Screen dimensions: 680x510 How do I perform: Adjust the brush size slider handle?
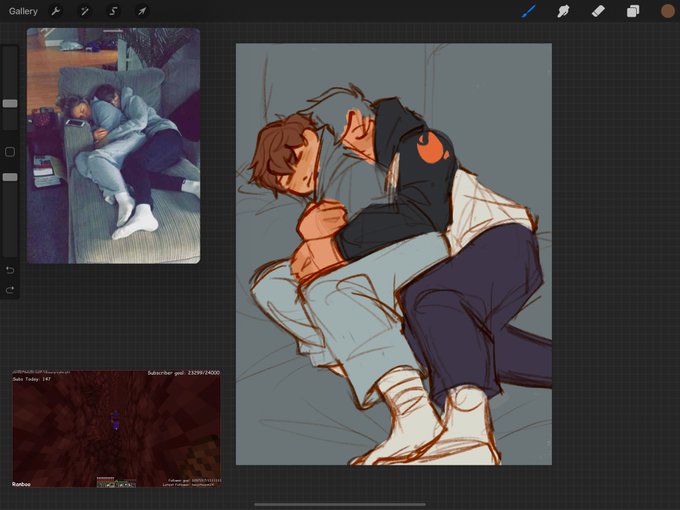(10, 103)
